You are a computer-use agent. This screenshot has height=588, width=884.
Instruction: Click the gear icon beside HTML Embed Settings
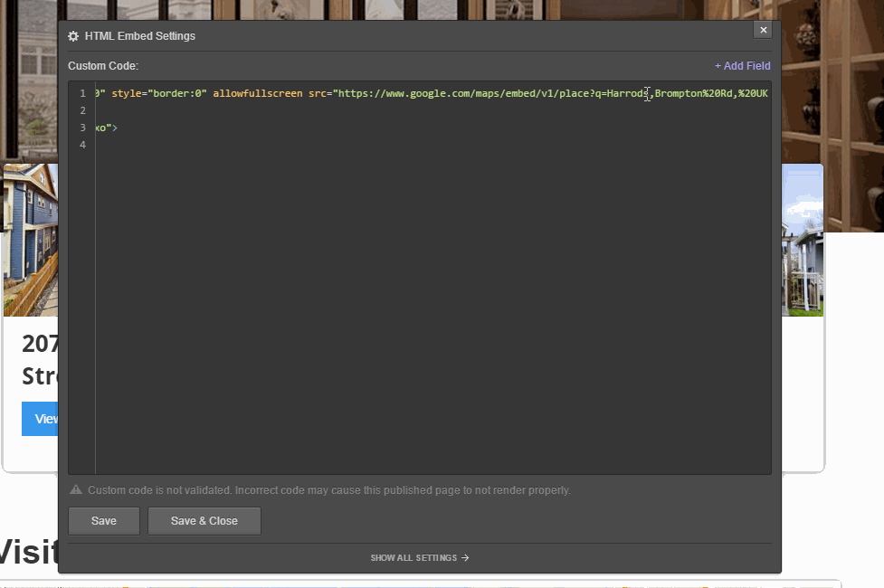pos(73,36)
